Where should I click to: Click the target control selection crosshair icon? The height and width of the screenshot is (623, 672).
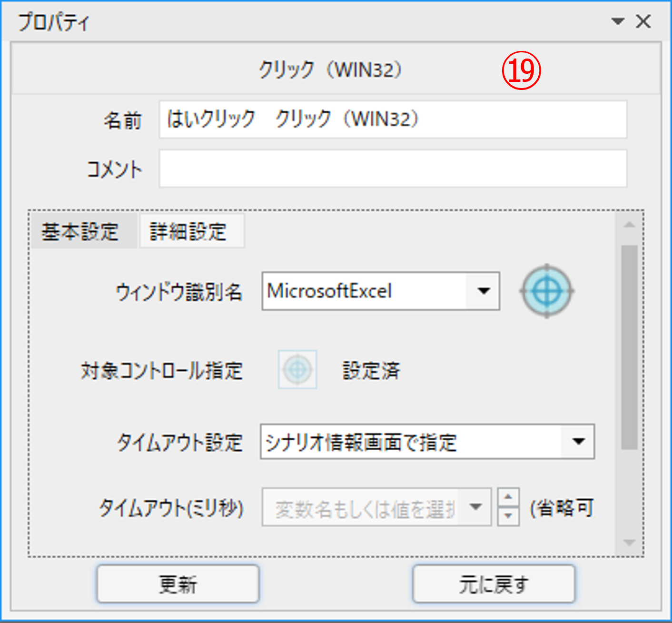pyautogui.click(x=297, y=370)
